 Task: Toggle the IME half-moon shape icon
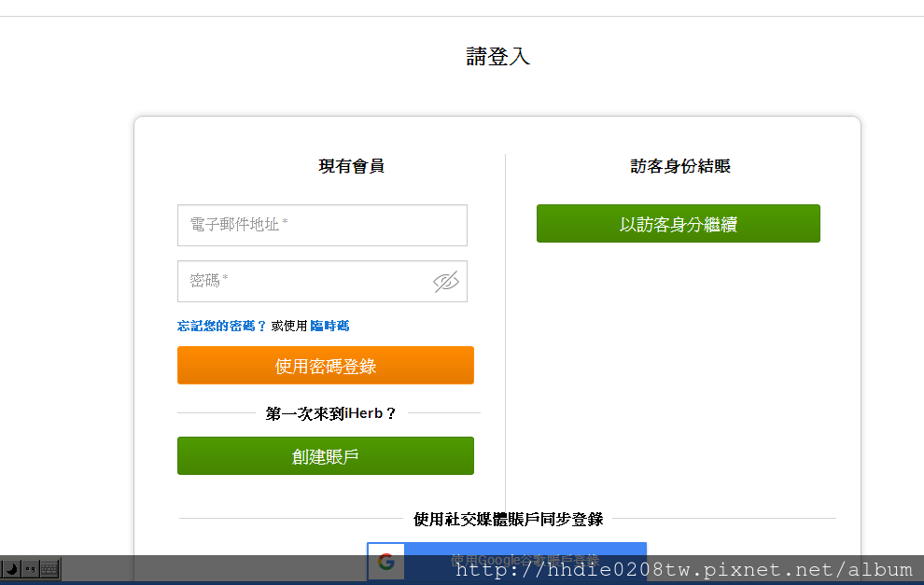(10, 569)
